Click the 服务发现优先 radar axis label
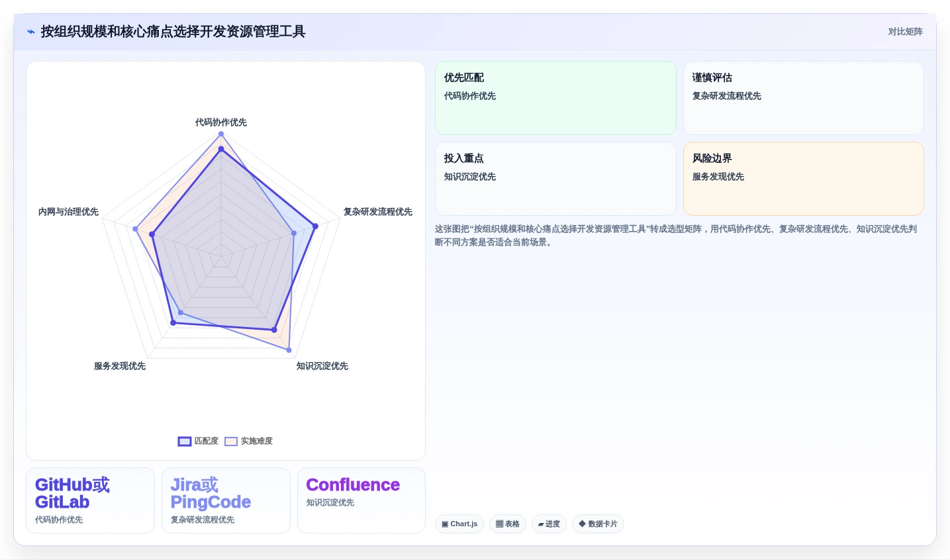950x560 pixels. point(120,366)
